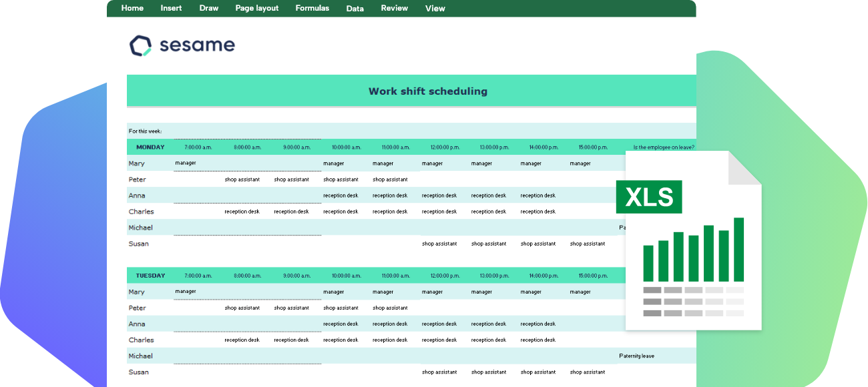
Task: Switch to the Insert tab
Action: point(171,8)
